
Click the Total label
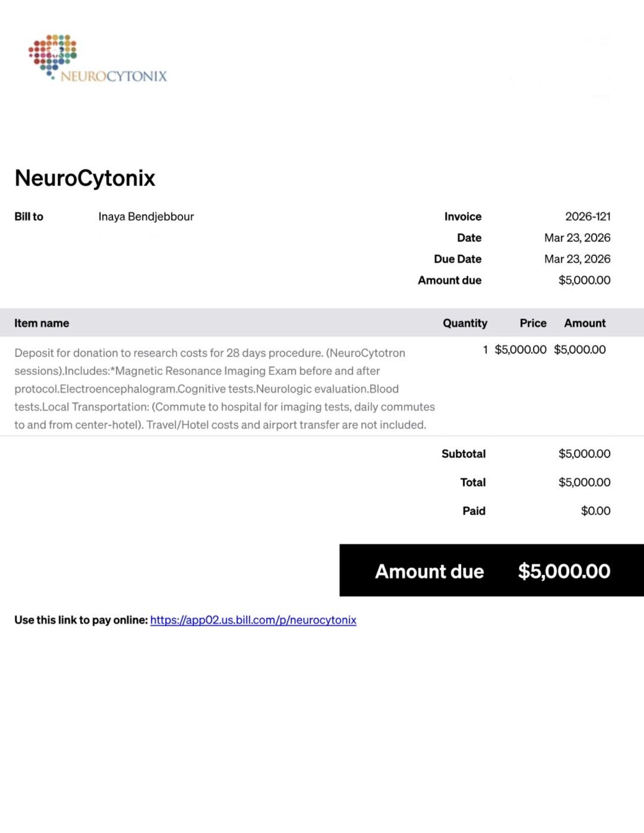[x=473, y=482]
